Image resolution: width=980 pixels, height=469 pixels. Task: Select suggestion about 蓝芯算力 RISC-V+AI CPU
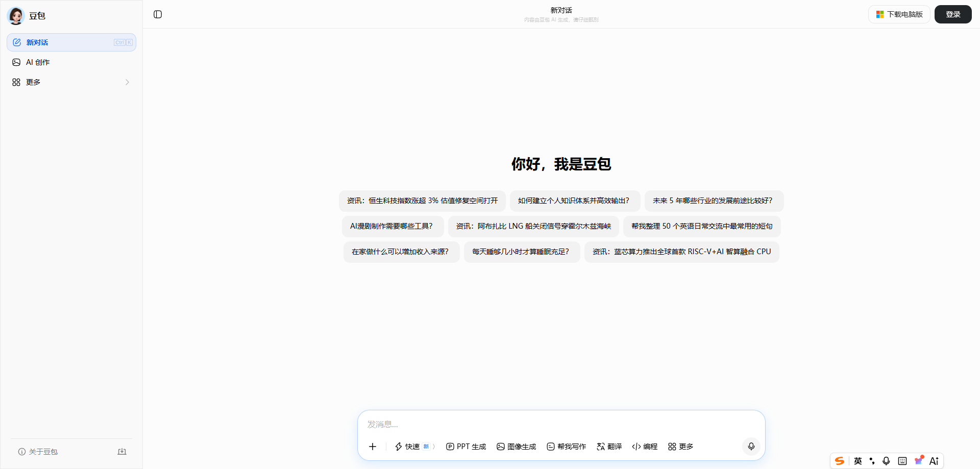coord(681,252)
